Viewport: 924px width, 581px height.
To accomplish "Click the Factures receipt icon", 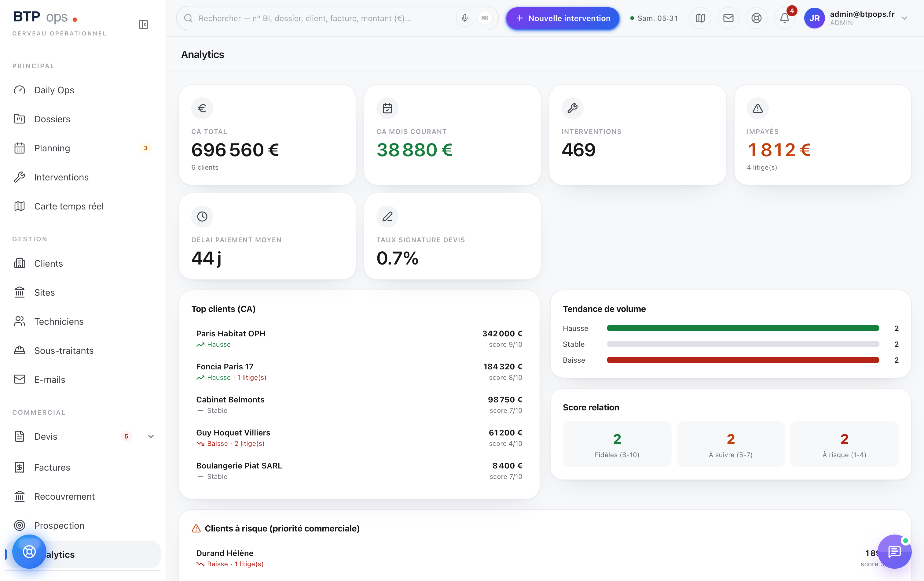I will [x=20, y=467].
